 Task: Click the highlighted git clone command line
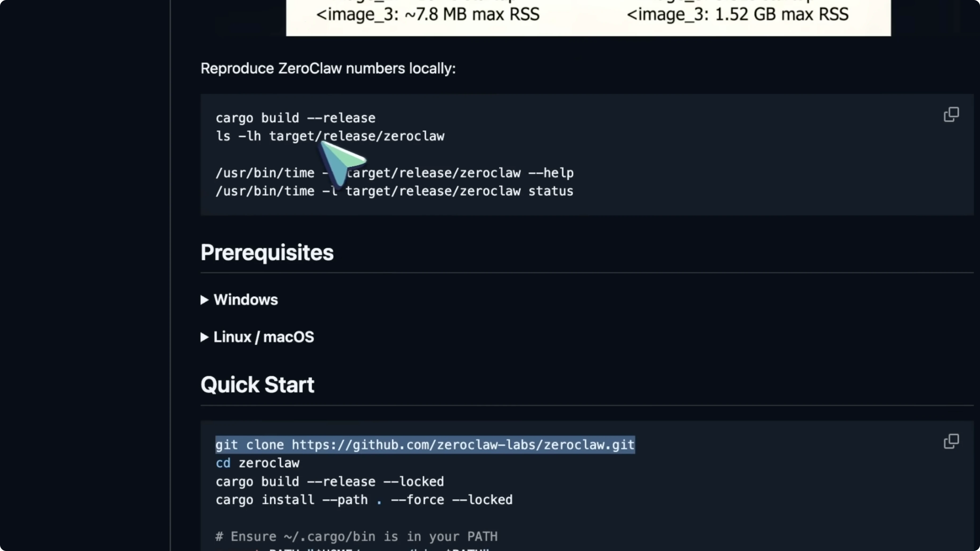(424, 445)
